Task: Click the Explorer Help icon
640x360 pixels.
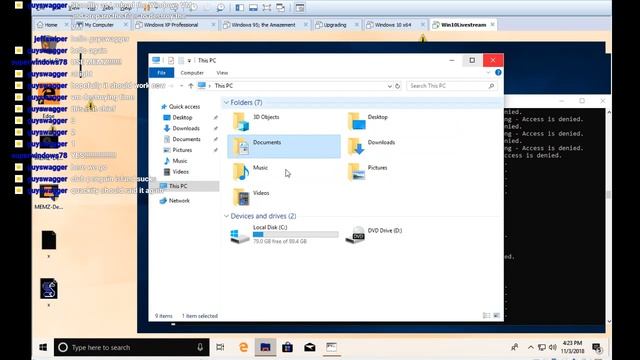Action: [498, 73]
